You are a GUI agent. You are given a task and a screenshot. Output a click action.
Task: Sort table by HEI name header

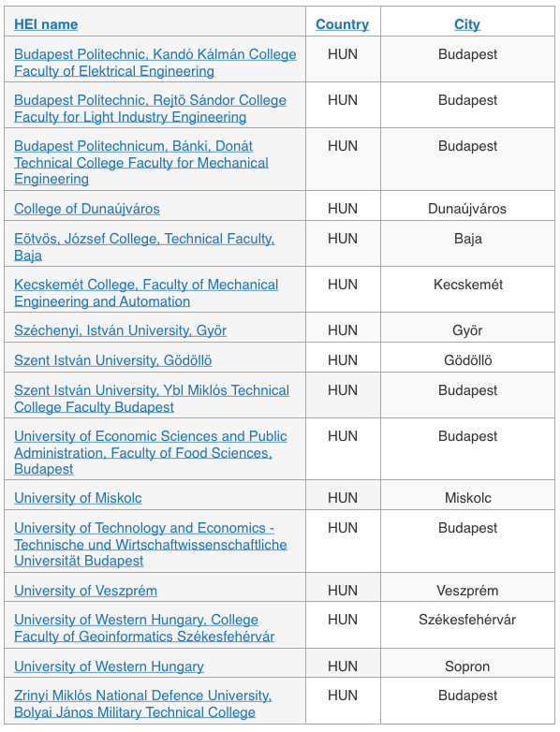(x=46, y=24)
